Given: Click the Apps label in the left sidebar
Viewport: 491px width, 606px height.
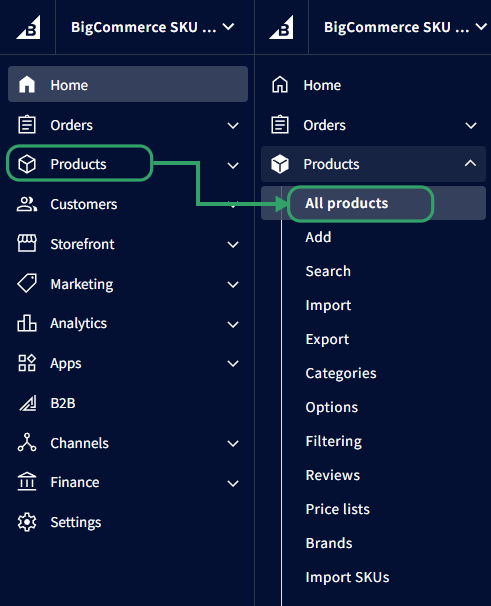Looking at the screenshot, I should coord(66,363).
